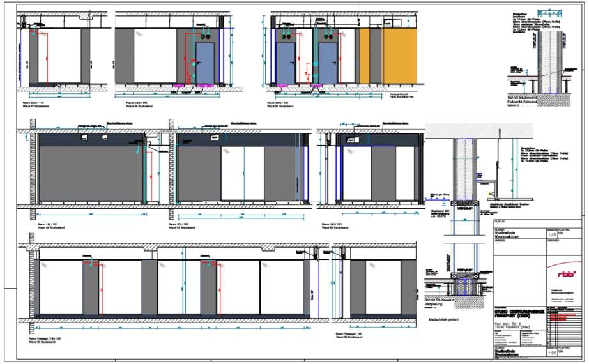Click the red revision entries in title block

point(562,317)
